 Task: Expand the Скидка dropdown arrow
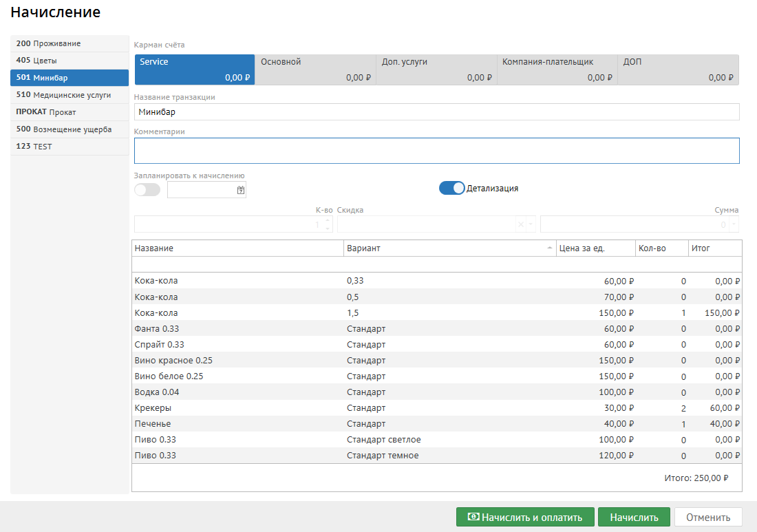click(x=531, y=224)
